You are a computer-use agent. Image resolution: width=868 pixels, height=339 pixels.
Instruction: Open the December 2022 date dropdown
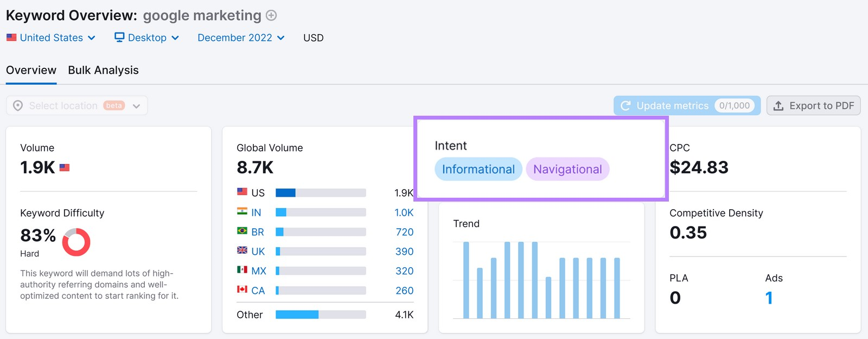(241, 37)
